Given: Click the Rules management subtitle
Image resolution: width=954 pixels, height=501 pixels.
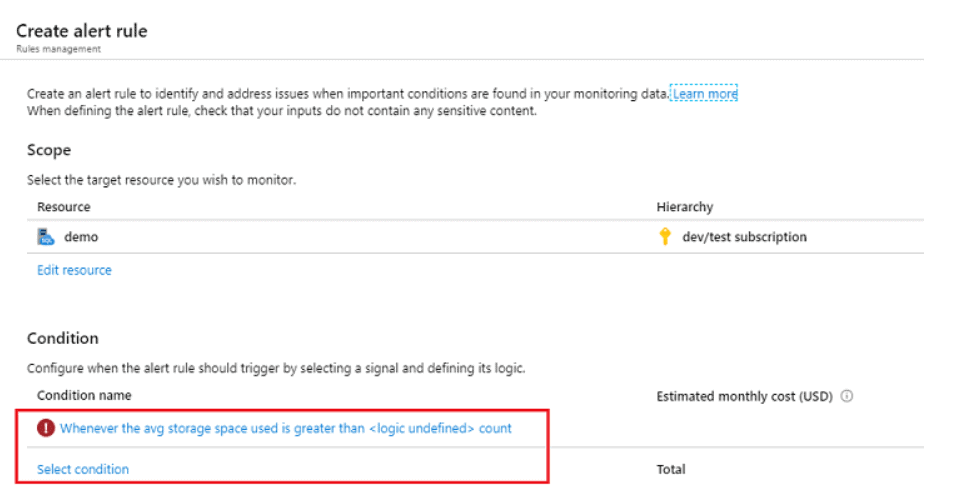Looking at the screenshot, I should pos(58,49).
